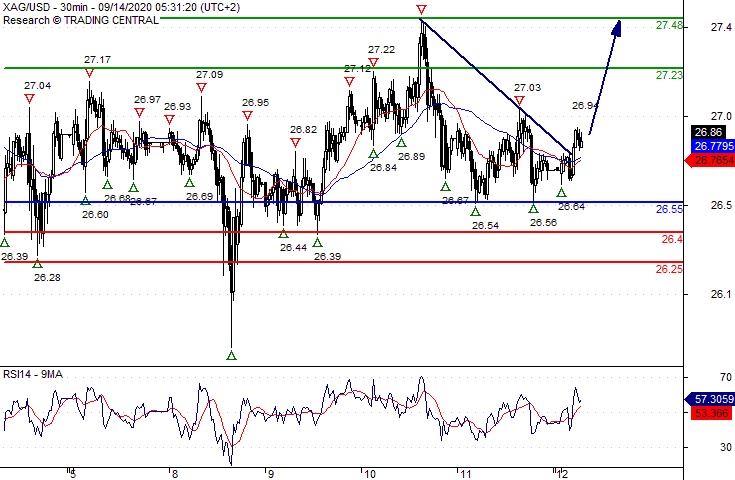Click the RSI 70 axis label

726,377
